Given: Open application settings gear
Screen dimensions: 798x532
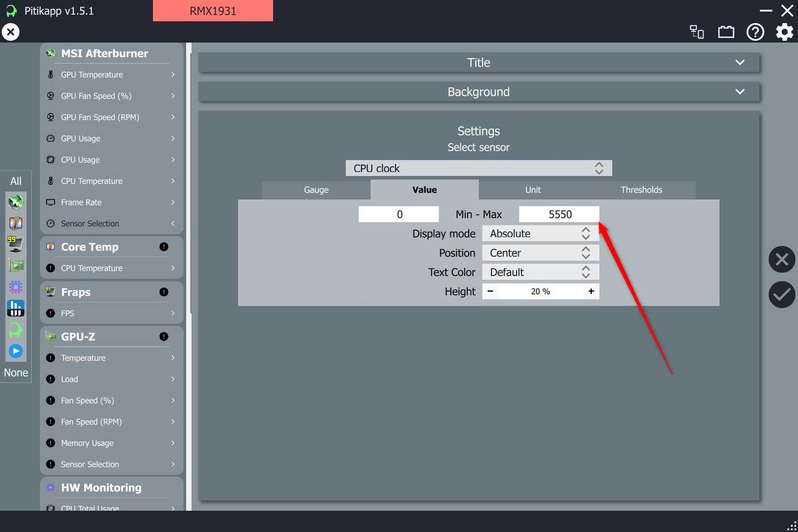Looking at the screenshot, I should pos(784,32).
